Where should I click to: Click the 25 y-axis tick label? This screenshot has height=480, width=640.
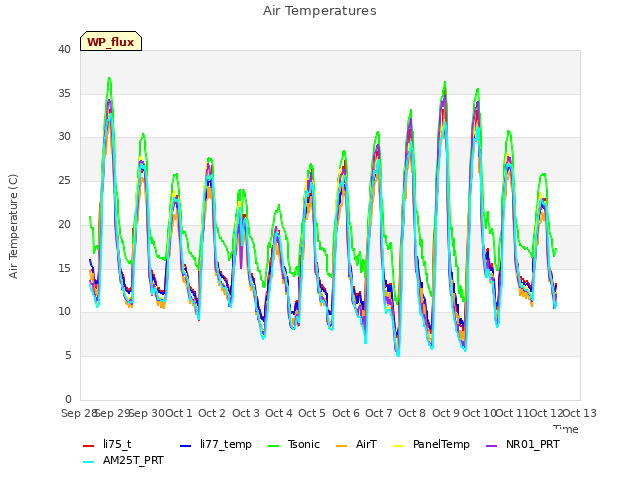pos(64,180)
